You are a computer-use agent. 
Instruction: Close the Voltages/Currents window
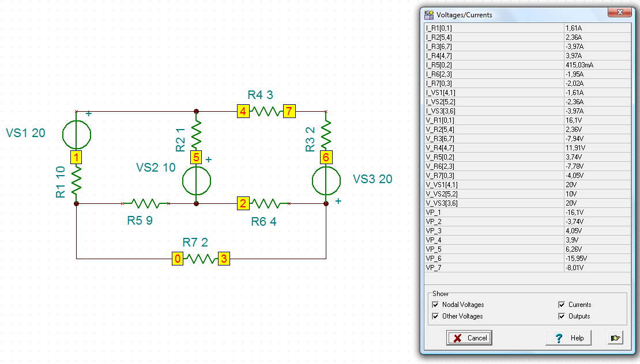point(620,12)
